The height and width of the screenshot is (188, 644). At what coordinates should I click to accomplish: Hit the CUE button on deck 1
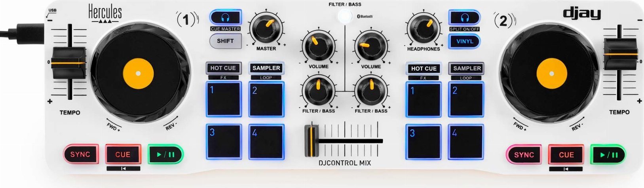pyautogui.click(x=123, y=154)
